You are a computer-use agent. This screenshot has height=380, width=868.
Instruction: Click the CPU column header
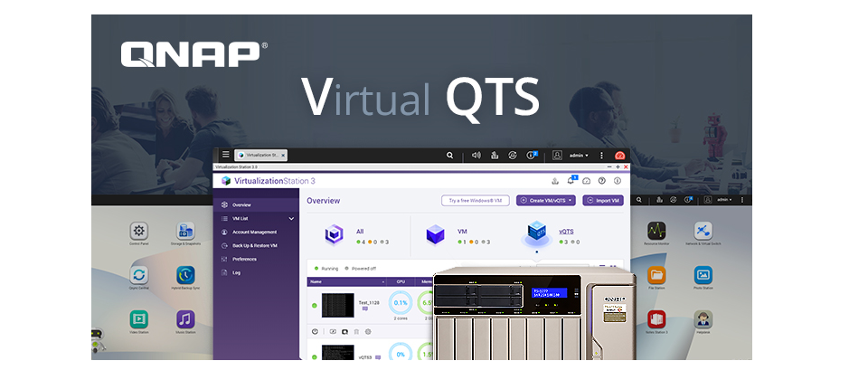(401, 281)
